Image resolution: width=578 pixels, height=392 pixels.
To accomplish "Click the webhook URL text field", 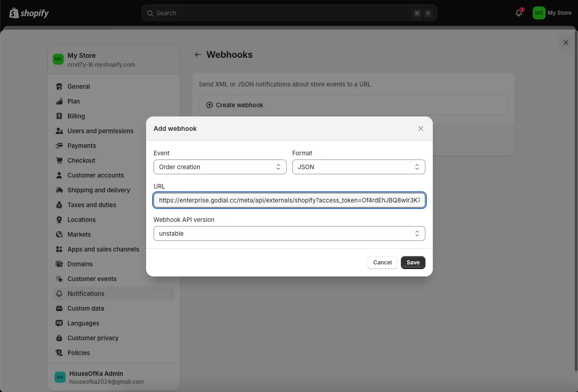I will (x=289, y=200).
